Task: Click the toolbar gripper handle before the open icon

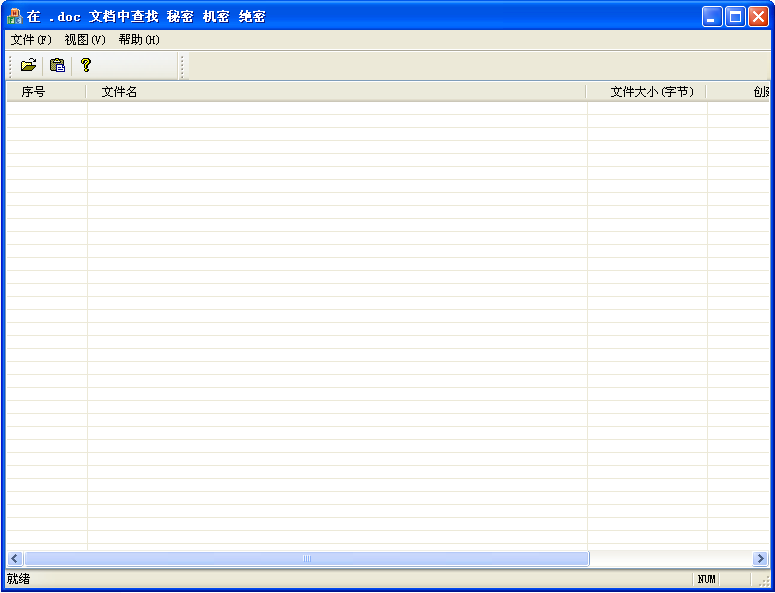Action: [11, 66]
